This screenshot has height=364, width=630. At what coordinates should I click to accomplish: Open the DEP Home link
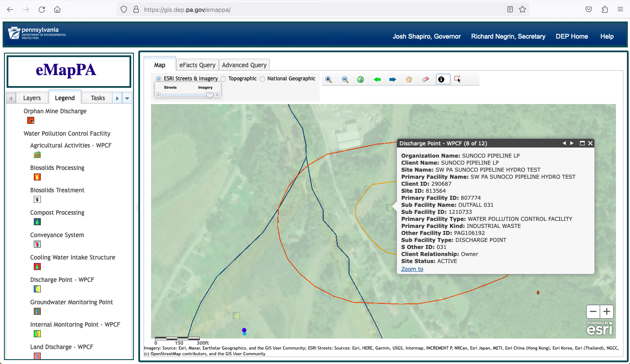[572, 36]
